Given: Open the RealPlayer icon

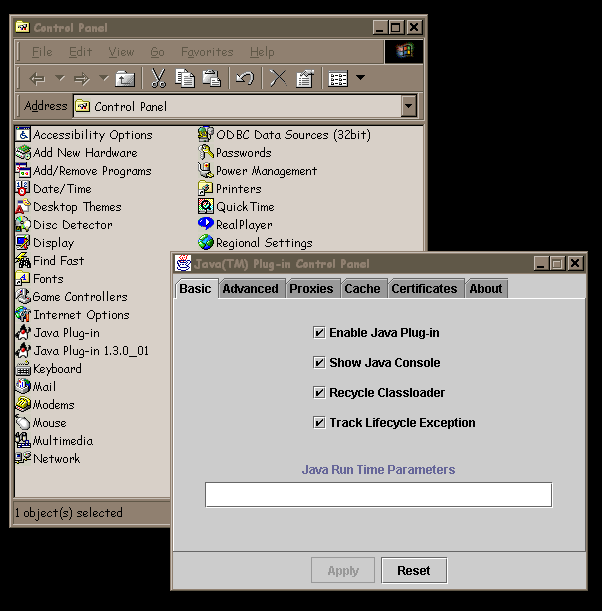Looking at the screenshot, I should tap(206, 224).
